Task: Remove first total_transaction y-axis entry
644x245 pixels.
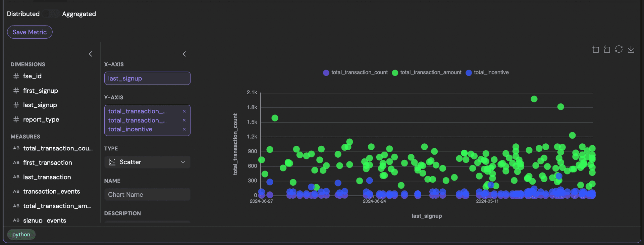Action: point(184,111)
